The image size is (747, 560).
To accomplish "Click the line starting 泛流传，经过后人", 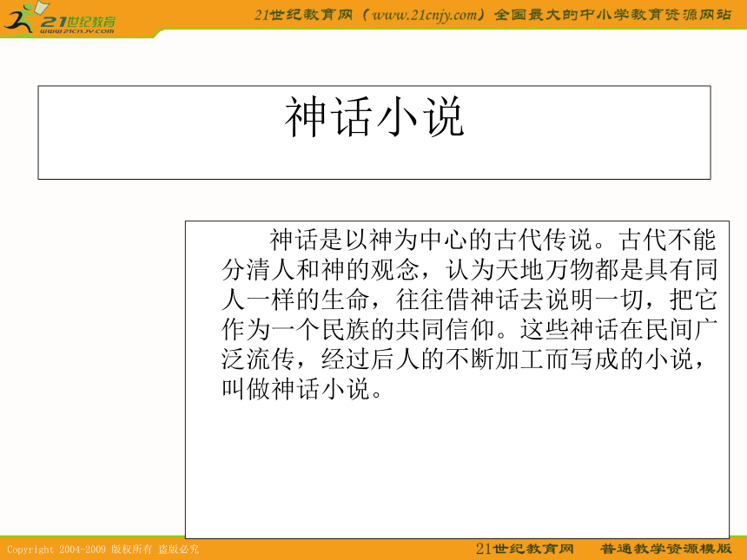I will [x=464, y=359].
